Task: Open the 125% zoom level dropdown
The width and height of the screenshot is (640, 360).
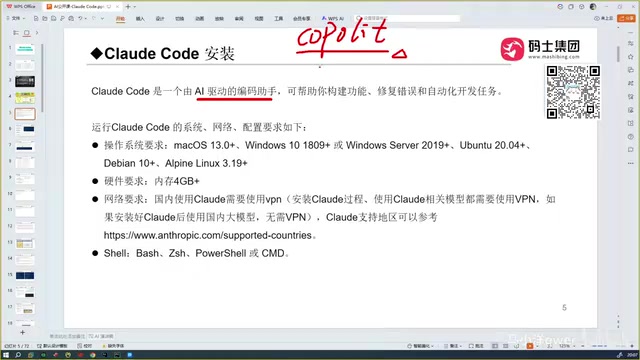Action: coord(567,346)
